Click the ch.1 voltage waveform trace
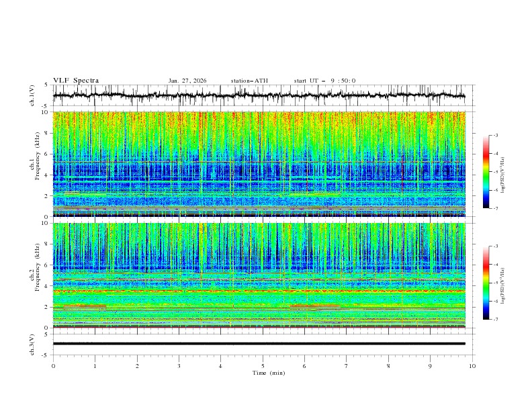The width and height of the screenshot is (532, 411). [259, 95]
